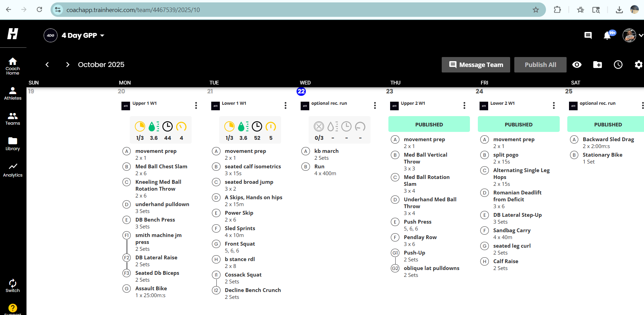
Task: Click Monday's completion pie chart icon
Action: click(140, 126)
